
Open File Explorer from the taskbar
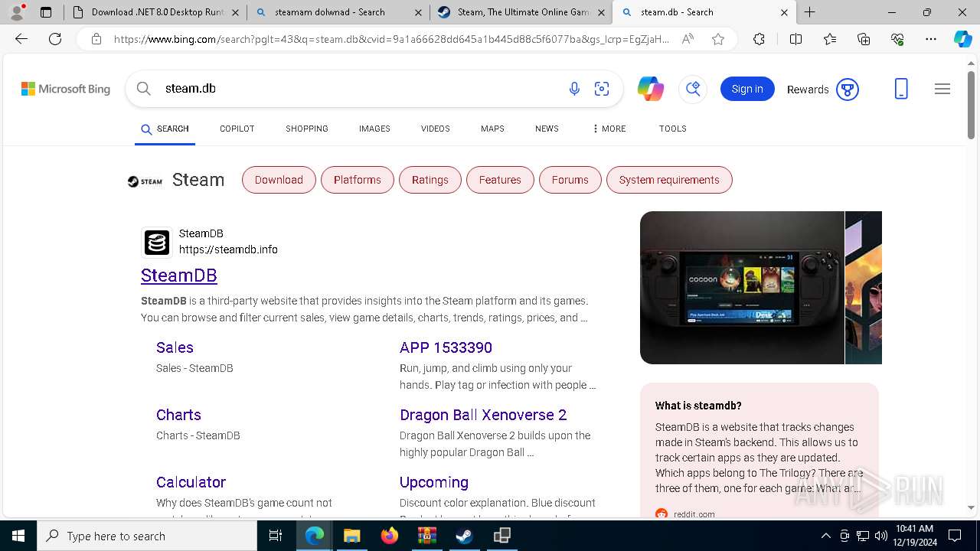[x=351, y=536]
